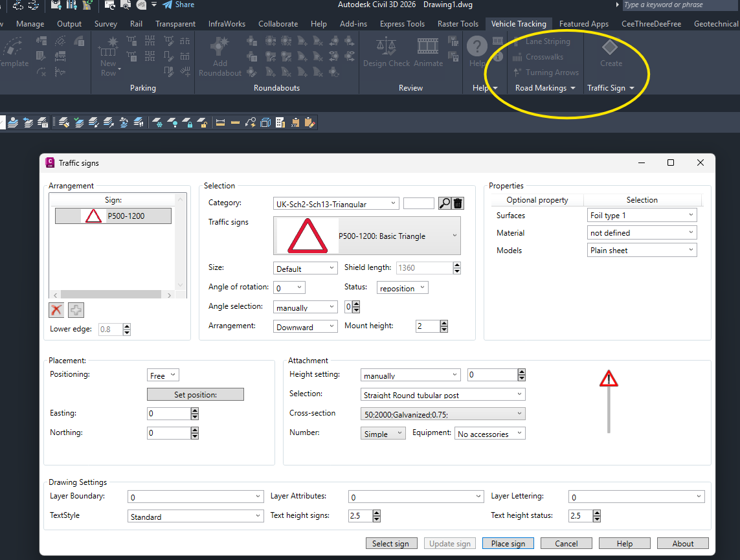Click the Place sign button

click(508, 543)
